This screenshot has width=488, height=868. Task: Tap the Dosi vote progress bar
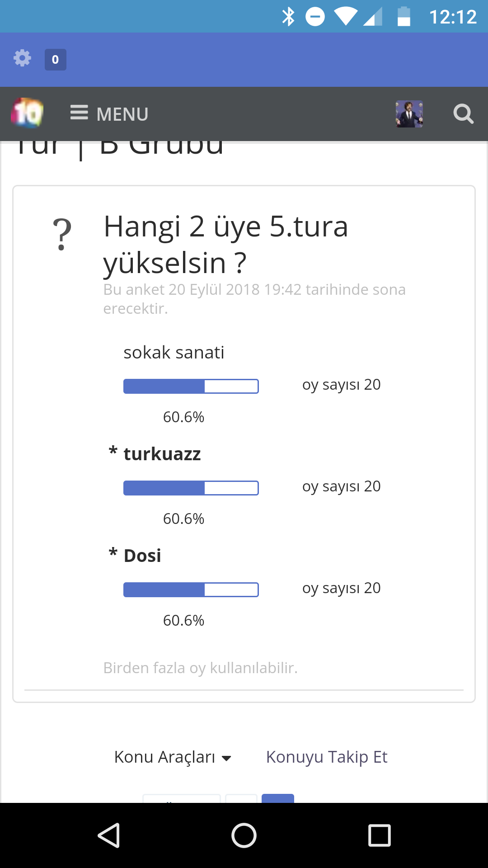(191, 590)
